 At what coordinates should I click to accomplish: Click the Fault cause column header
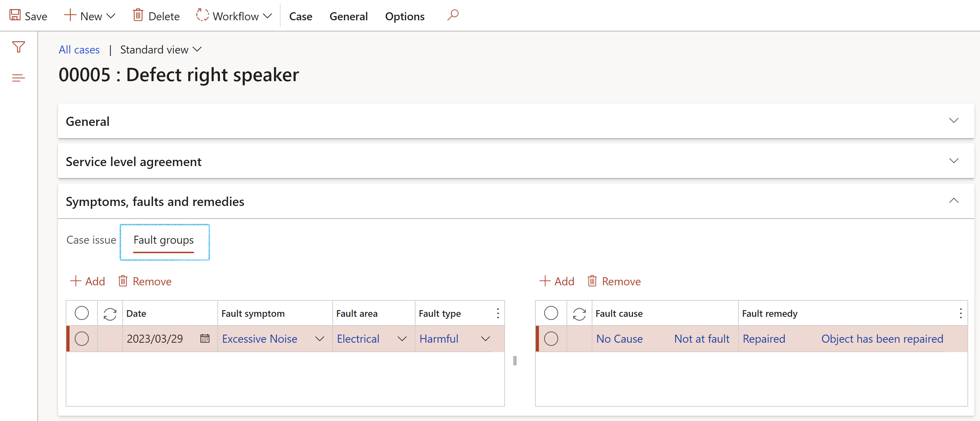[619, 313]
